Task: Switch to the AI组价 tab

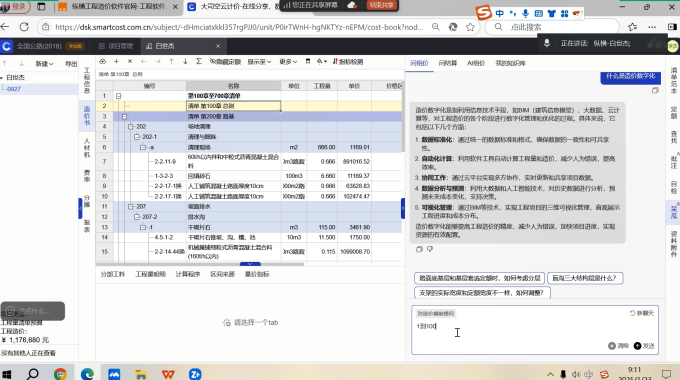Action: [476, 63]
